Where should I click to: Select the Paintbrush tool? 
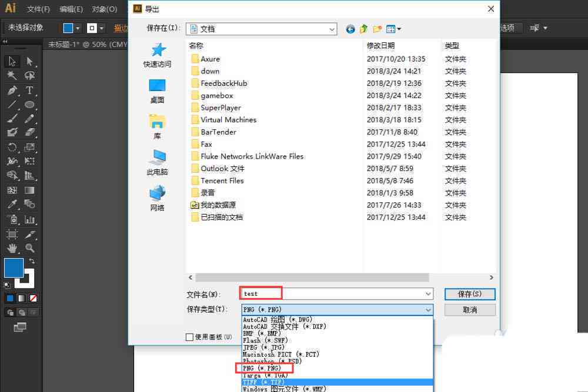point(12,119)
